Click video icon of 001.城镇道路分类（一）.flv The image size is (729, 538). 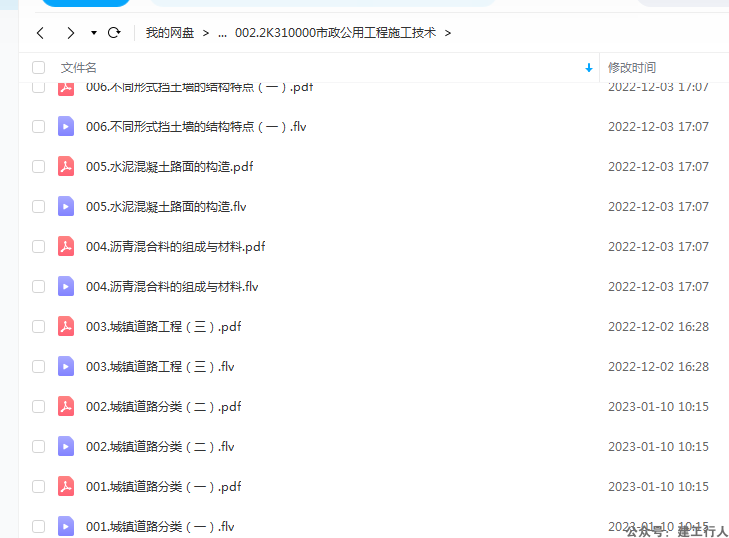[66, 526]
